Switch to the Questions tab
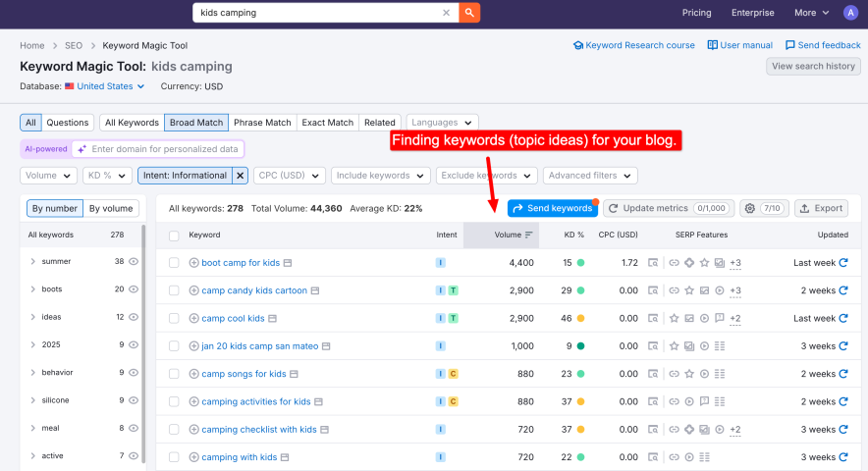The height and width of the screenshot is (471, 868). click(x=67, y=123)
